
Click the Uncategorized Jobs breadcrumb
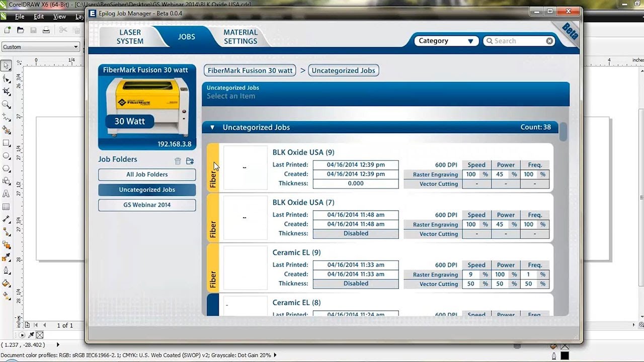344,70
